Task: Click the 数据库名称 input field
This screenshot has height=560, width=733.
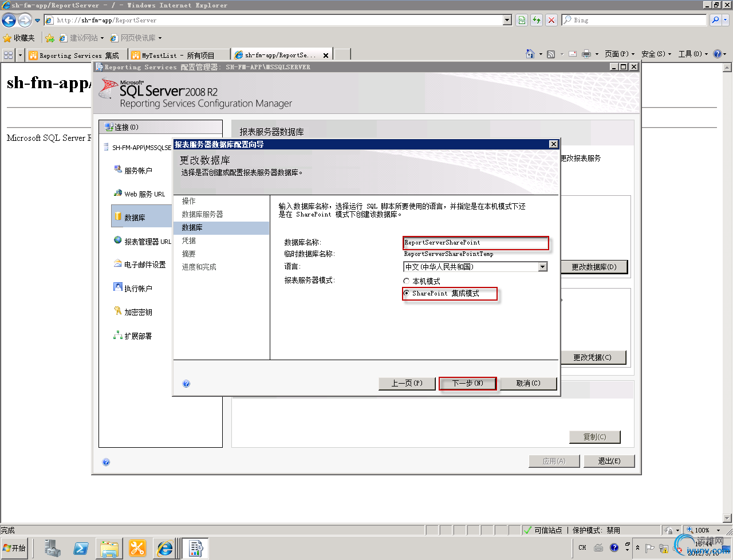Action: 475,243
